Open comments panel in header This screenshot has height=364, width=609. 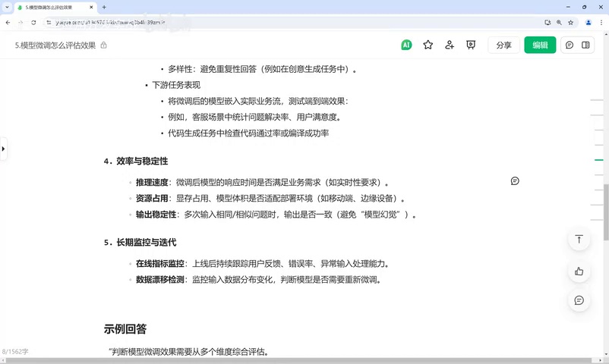[570, 45]
